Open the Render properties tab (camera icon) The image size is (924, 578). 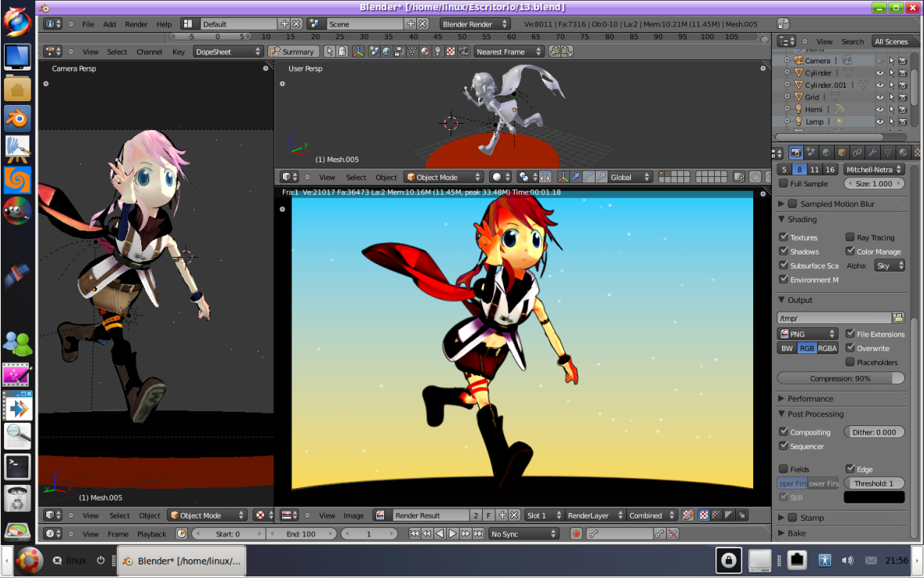point(795,153)
